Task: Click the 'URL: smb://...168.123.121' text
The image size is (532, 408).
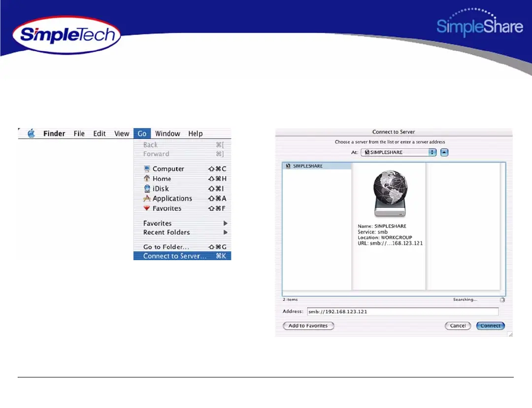Action: tap(390, 243)
